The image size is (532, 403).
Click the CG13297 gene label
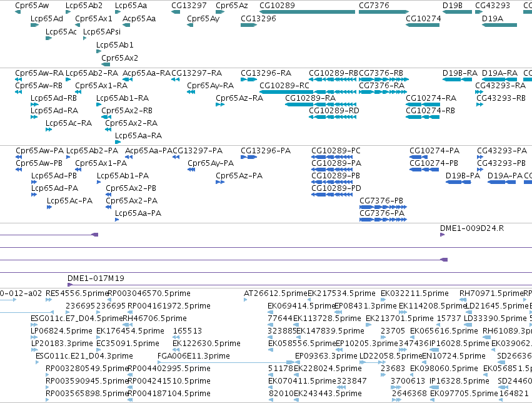tap(189, 6)
